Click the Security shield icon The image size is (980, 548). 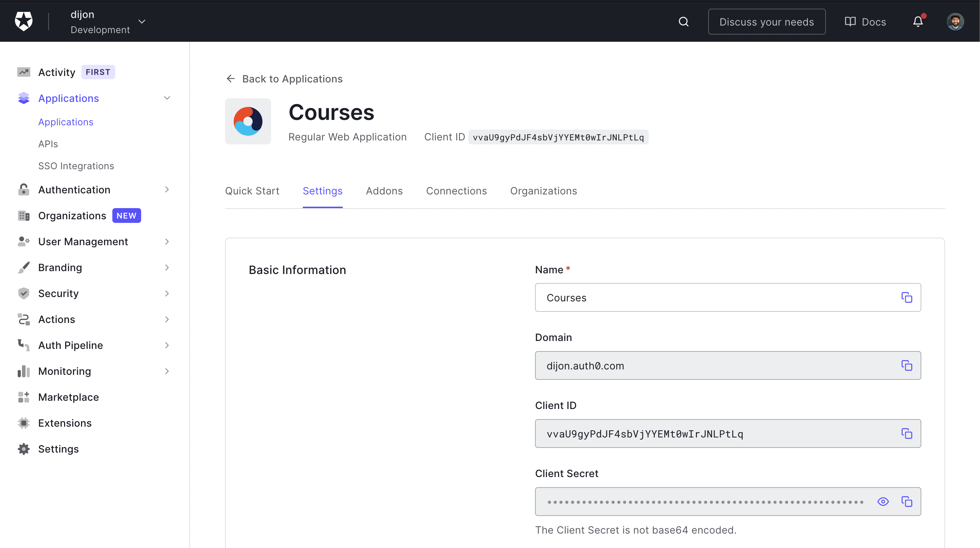[x=24, y=293]
